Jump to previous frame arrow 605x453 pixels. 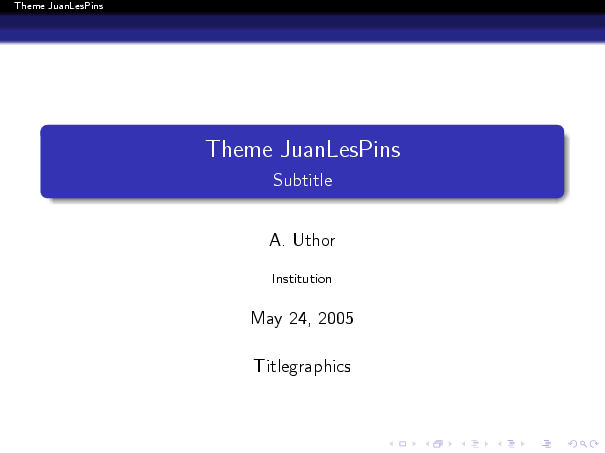coord(427,441)
